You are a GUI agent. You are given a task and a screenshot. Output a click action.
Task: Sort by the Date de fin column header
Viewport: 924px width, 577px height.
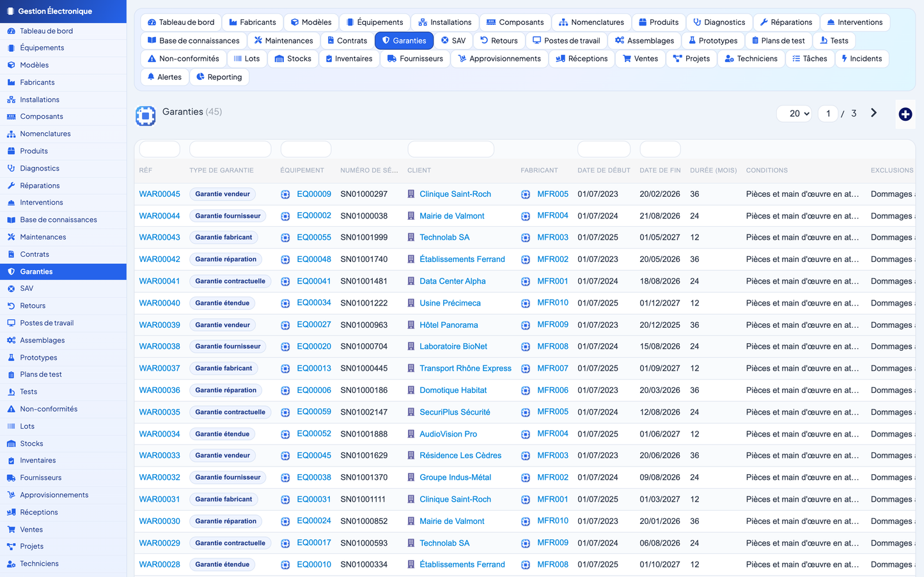coord(660,171)
